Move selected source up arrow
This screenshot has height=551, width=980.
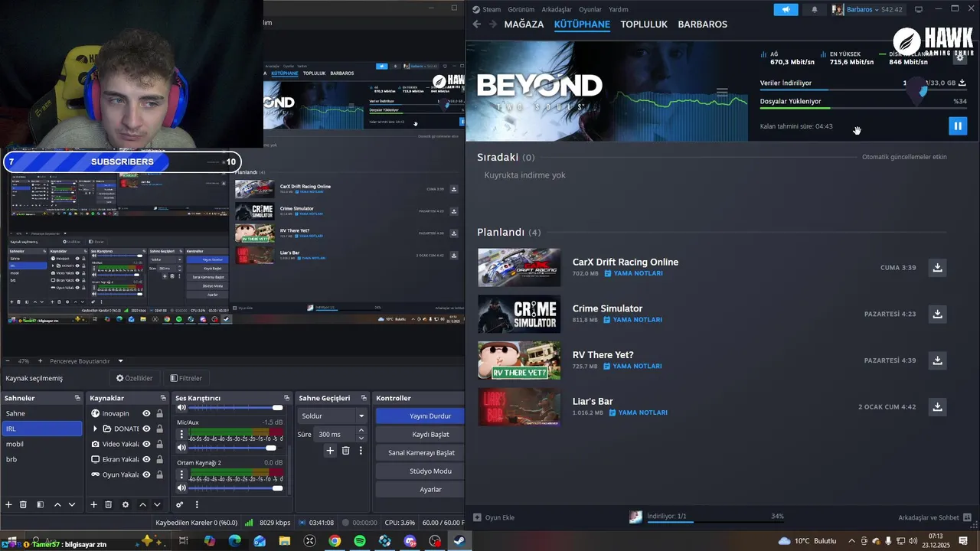[x=142, y=504]
